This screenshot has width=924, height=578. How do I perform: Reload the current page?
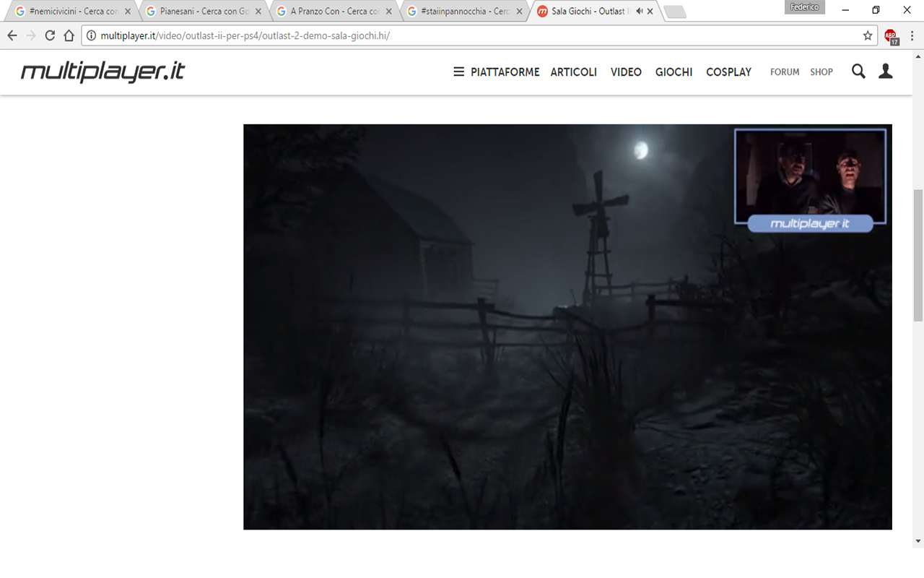pos(50,35)
